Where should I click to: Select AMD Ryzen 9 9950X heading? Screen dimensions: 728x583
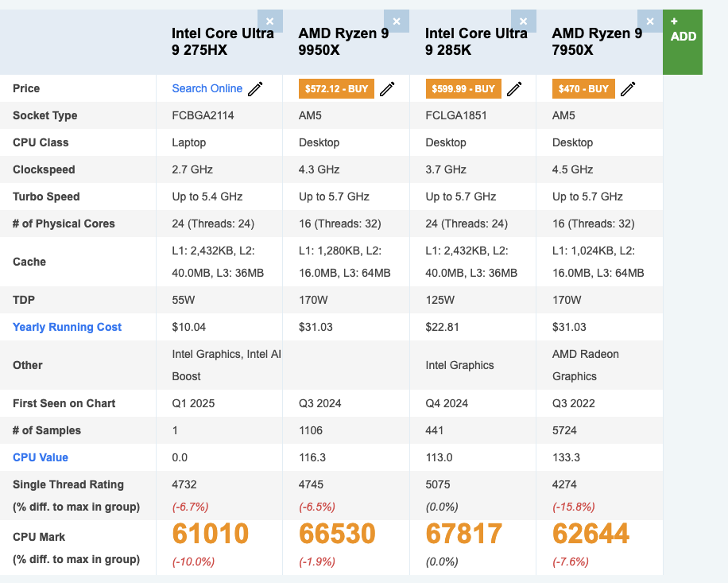343,41
